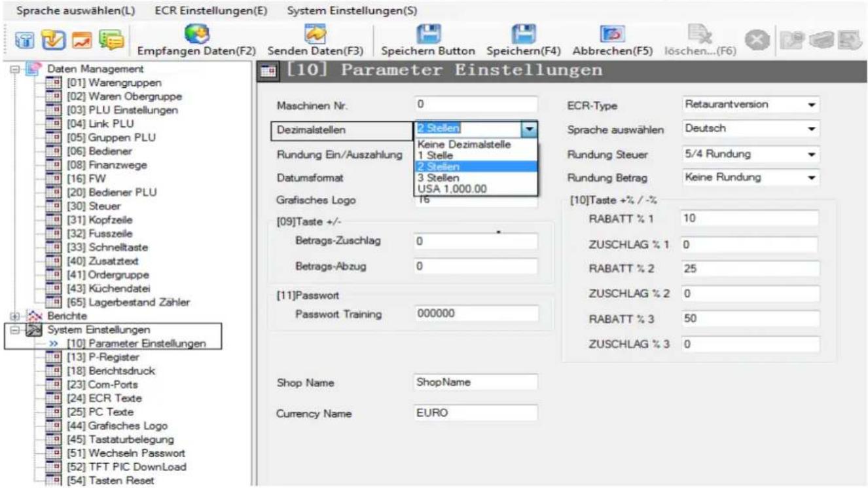Click Speichern(F4) floppy disk icon

click(524, 35)
